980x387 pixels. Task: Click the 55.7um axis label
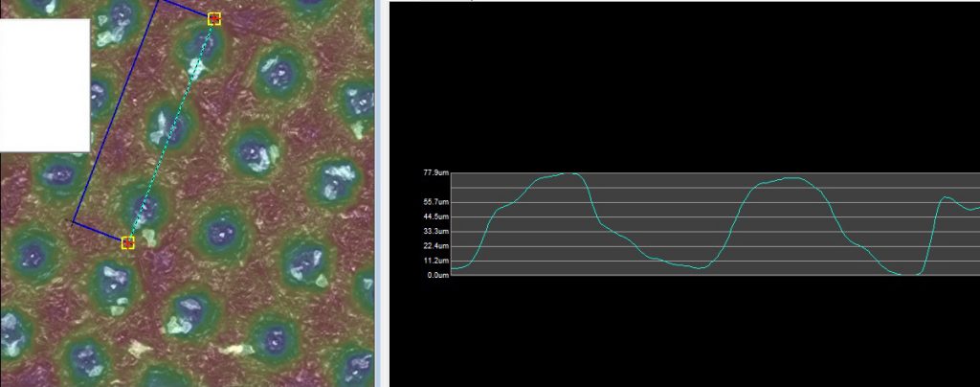(437, 202)
